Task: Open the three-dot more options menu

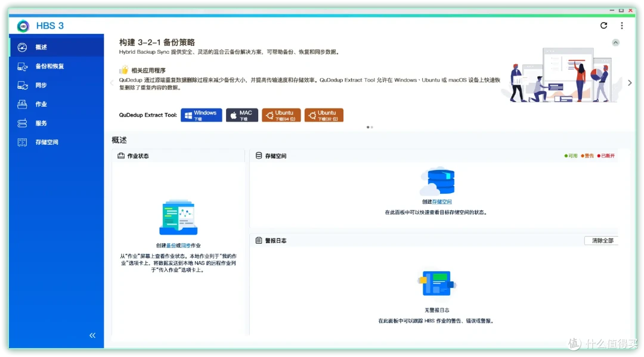Action: tap(622, 26)
